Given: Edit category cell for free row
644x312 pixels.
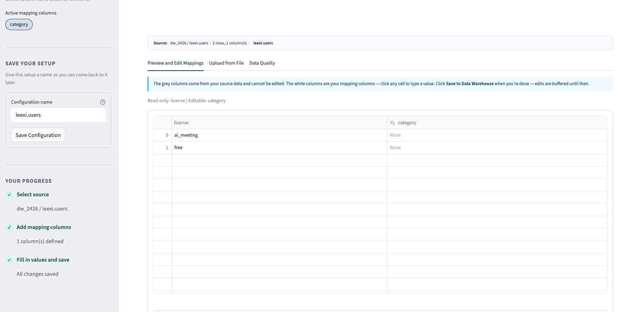Looking at the screenshot, I should click(497, 148).
